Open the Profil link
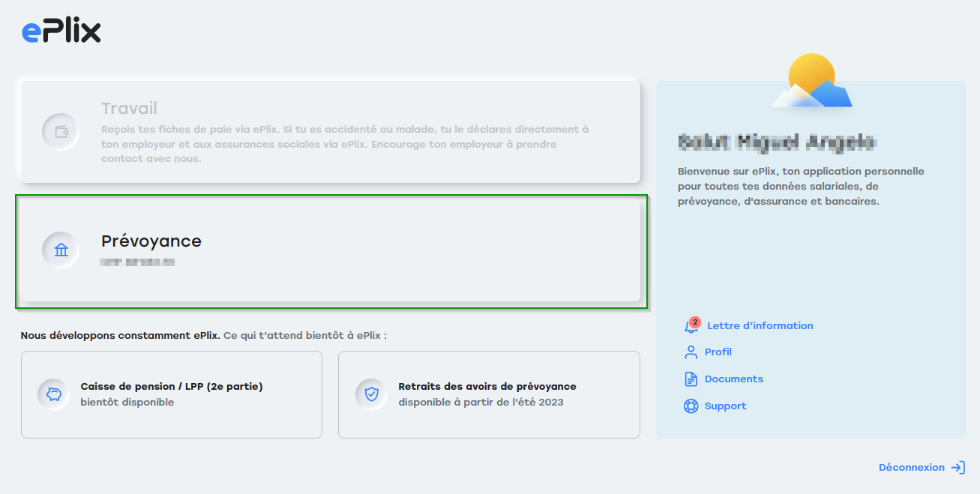Viewport: 980px width, 494px height. [x=718, y=352]
